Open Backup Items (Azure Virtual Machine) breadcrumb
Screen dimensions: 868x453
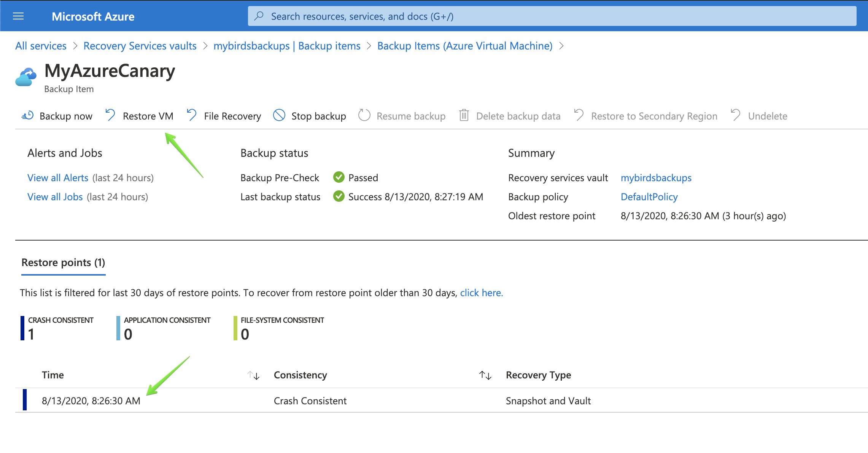[465, 46]
